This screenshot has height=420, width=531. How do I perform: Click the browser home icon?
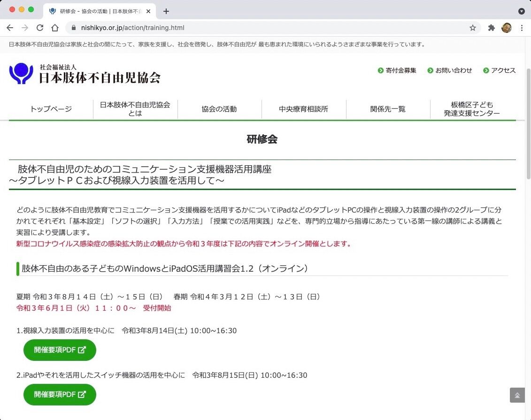click(x=55, y=27)
